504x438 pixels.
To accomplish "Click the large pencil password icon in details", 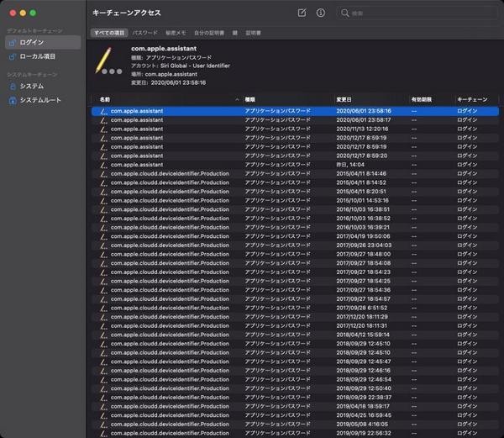I will pyautogui.click(x=108, y=61).
